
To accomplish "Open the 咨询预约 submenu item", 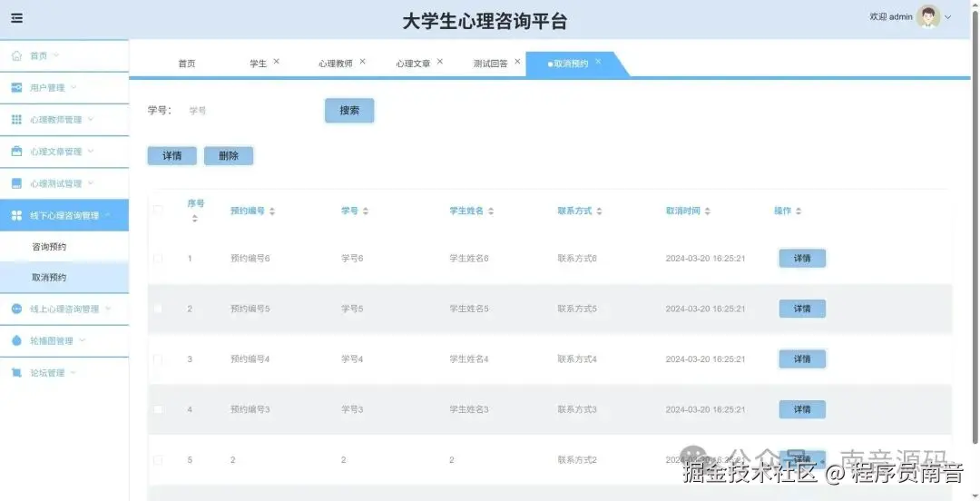I will [x=64, y=247].
